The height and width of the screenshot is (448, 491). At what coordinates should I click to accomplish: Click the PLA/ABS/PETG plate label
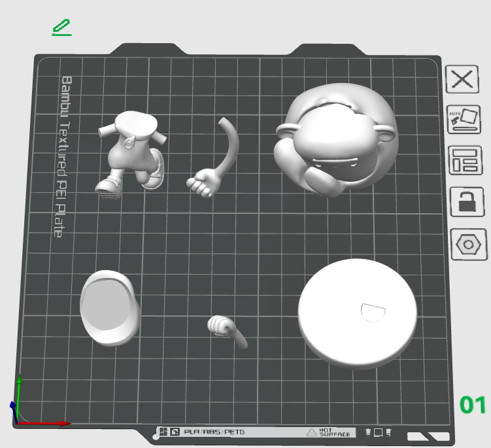click(x=214, y=432)
